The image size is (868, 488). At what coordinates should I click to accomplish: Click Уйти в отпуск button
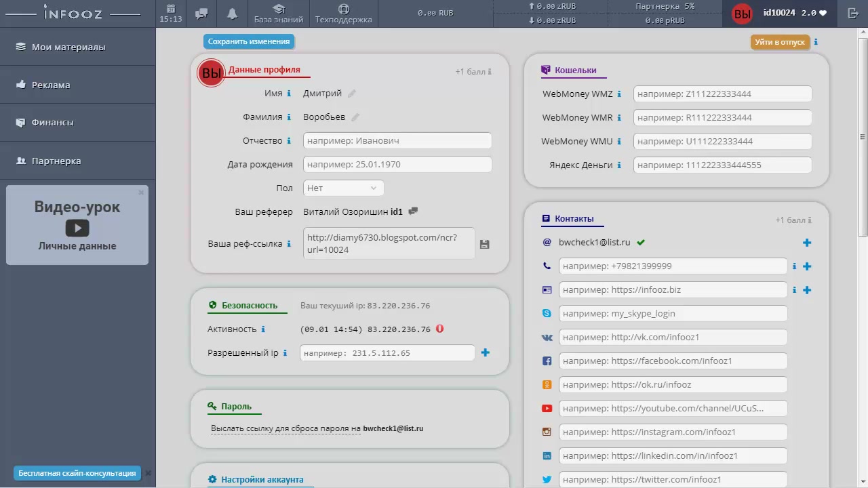click(x=780, y=42)
